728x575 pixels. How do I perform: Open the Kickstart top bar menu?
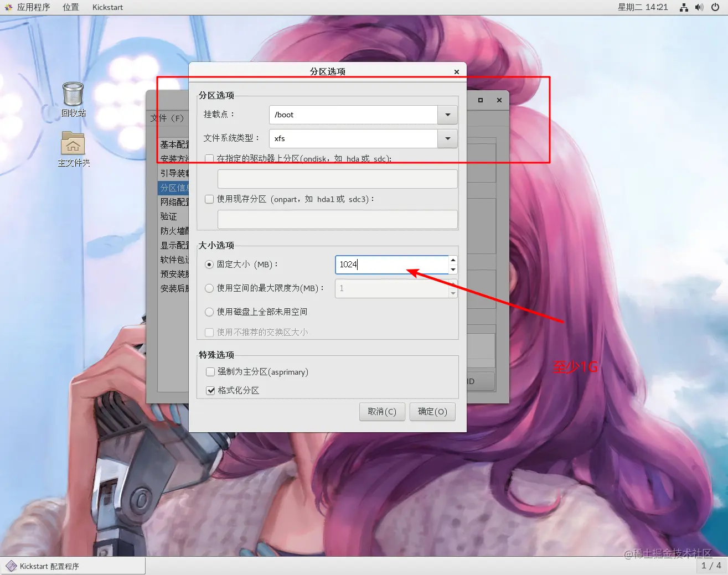tap(107, 7)
